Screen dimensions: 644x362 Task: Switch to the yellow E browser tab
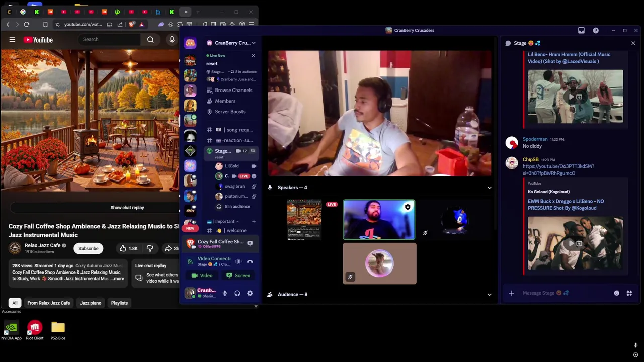(9, 12)
